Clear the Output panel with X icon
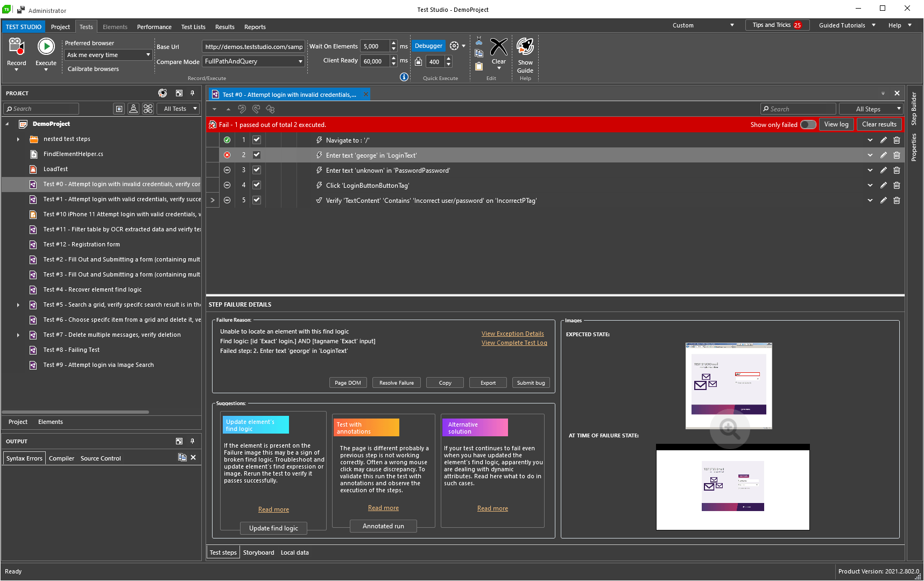The width and height of the screenshot is (924, 581). coord(193,457)
